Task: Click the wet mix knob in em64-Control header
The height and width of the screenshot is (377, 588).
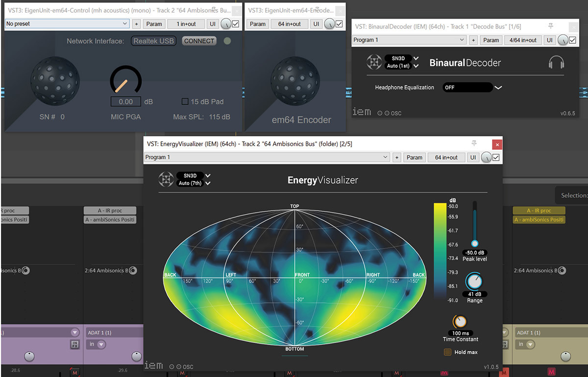Action: click(x=225, y=24)
